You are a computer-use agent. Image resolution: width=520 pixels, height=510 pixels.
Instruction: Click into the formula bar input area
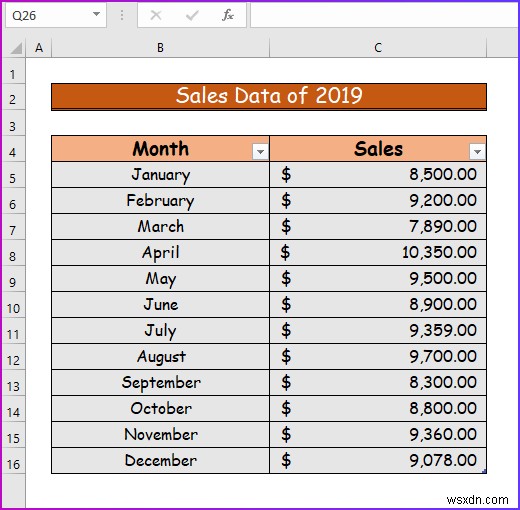(385, 15)
